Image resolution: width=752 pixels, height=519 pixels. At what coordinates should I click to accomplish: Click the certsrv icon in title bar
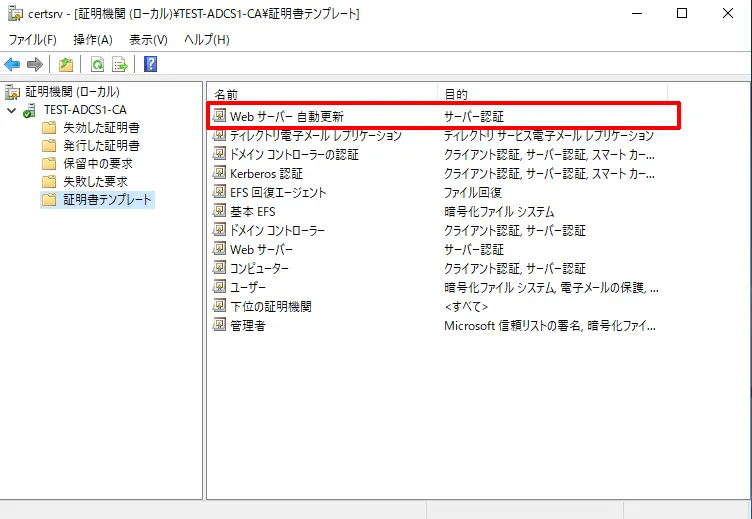(x=15, y=14)
